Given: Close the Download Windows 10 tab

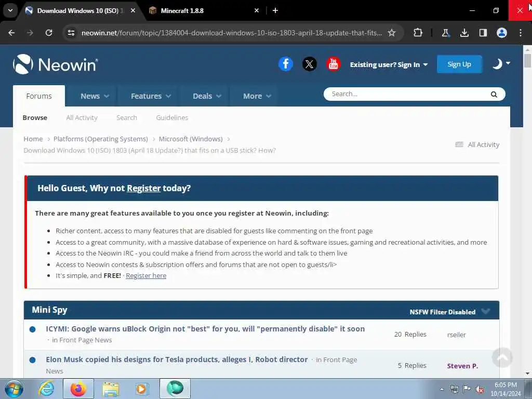Looking at the screenshot, I should point(133,10).
